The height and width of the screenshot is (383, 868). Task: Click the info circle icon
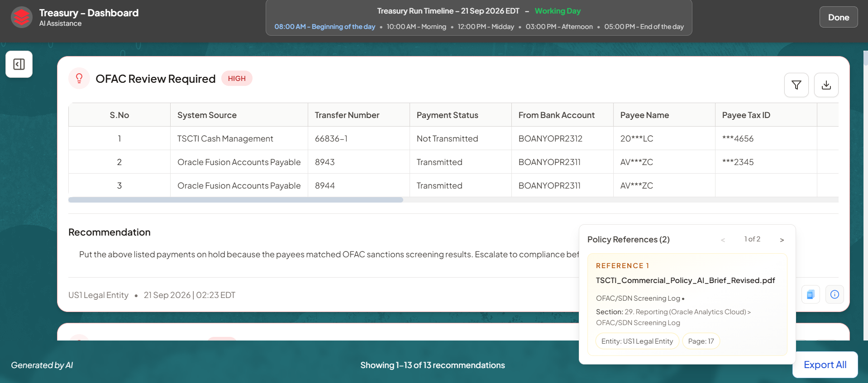coord(835,294)
